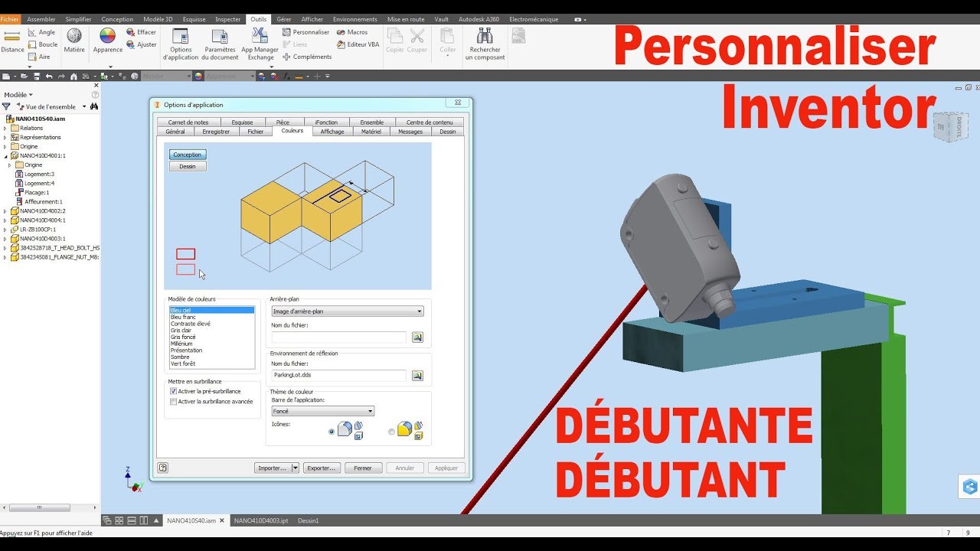Select Gris foncé color scheme
980x551 pixels.
click(x=183, y=337)
